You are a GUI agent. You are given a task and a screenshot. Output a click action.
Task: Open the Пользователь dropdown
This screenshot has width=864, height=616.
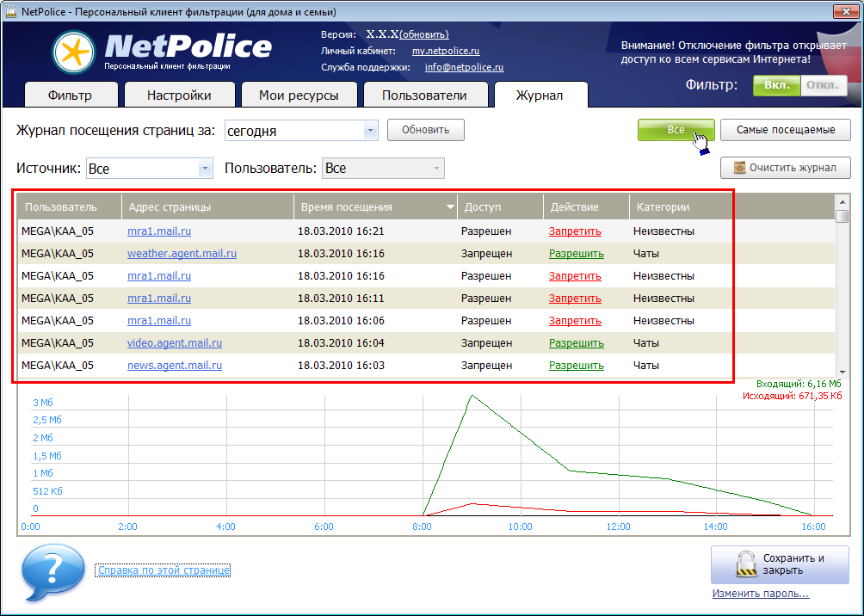pyautogui.click(x=383, y=168)
